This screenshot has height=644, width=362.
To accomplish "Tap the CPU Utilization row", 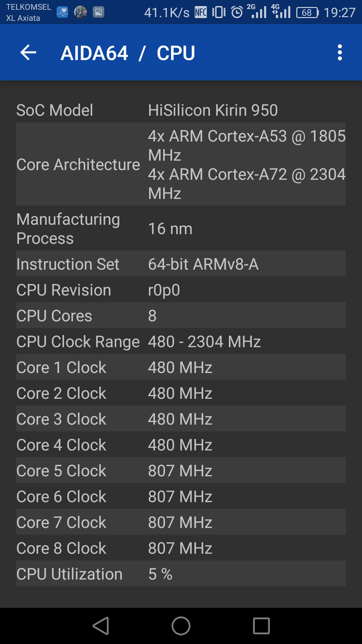I will pos(181,574).
